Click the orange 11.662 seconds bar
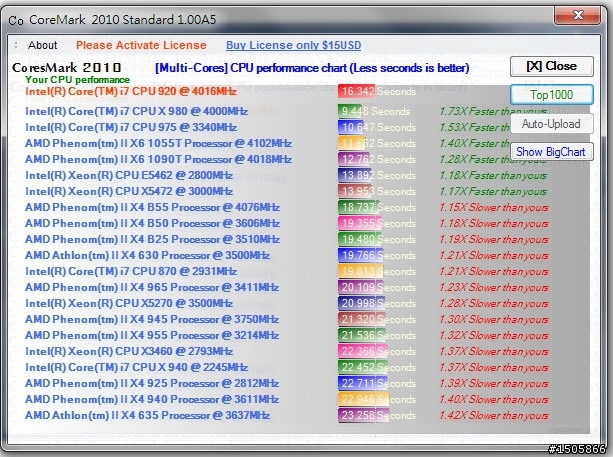This screenshot has width=613, height=457. [351, 143]
